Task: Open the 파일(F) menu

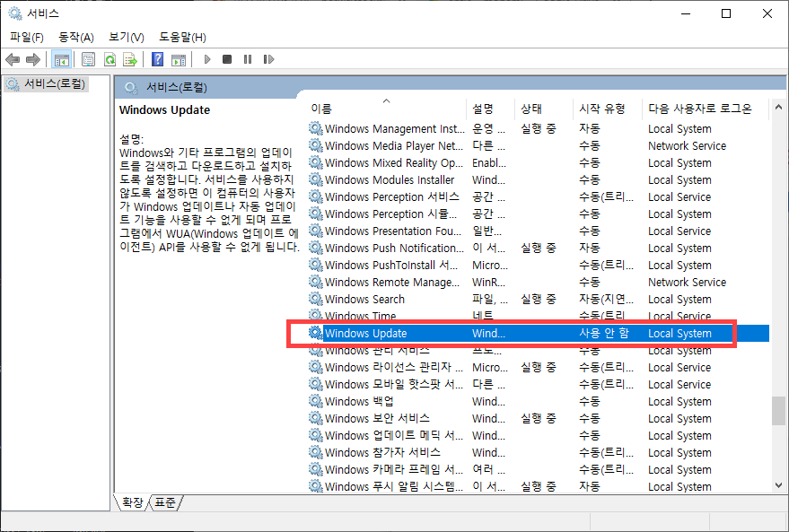Action: [x=27, y=37]
